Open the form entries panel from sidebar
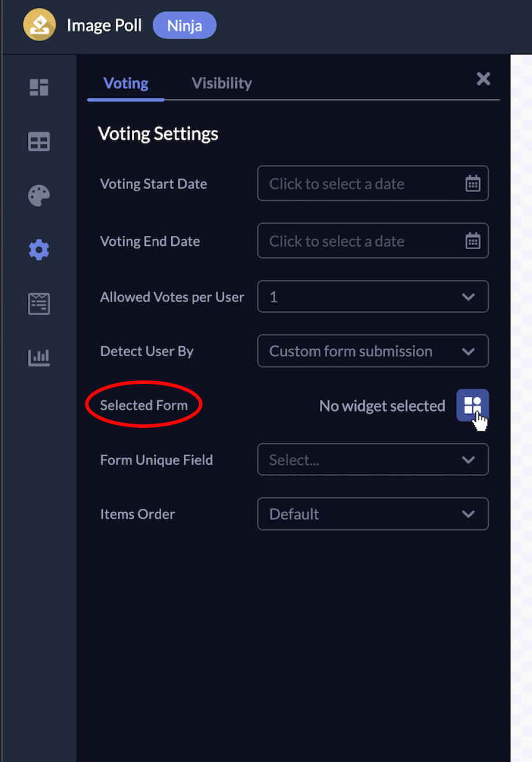Screen dimensions: 532x762 point(38,304)
